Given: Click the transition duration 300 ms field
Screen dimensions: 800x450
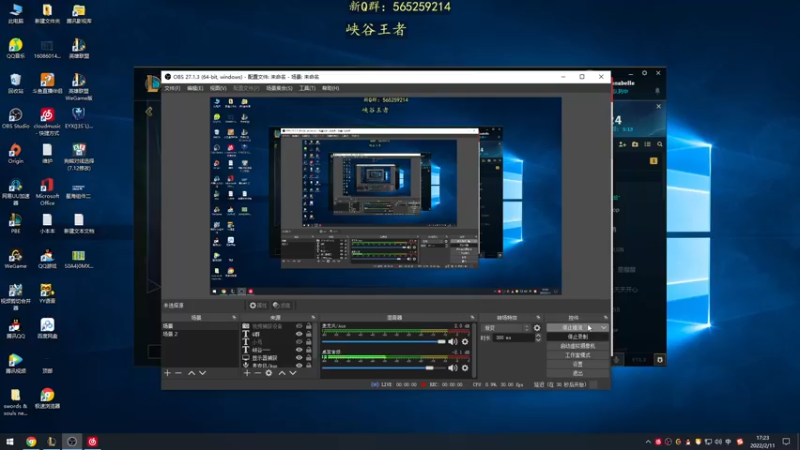Looking at the screenshot, I should click(x=513, y=338).
